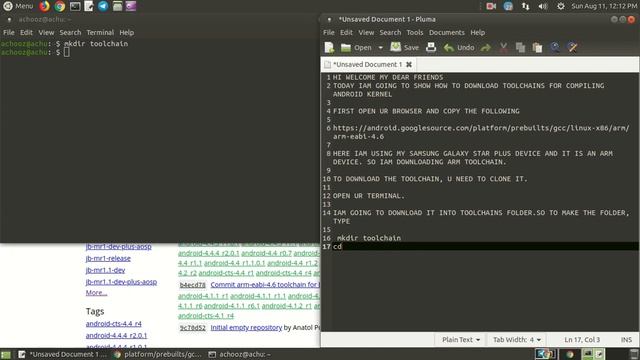The width and height of the screenshot is (640, 360).
Task: Open the terminal Edit menu
Action: point(26,32)
